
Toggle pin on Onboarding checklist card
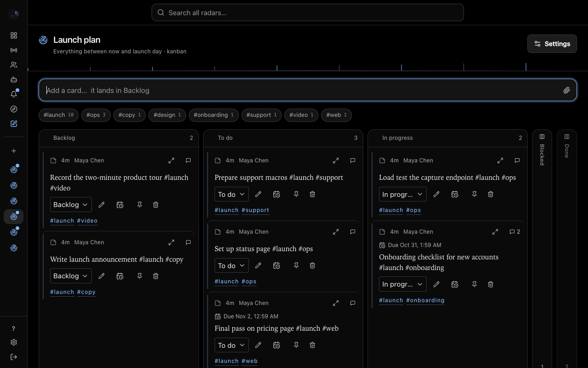[x=475, y=284]
